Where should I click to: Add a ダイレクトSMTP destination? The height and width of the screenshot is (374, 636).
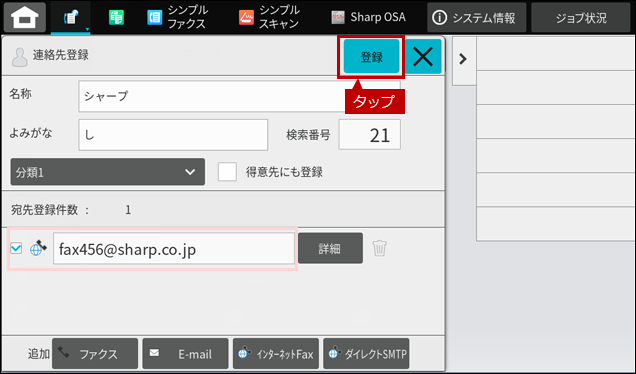366,354
